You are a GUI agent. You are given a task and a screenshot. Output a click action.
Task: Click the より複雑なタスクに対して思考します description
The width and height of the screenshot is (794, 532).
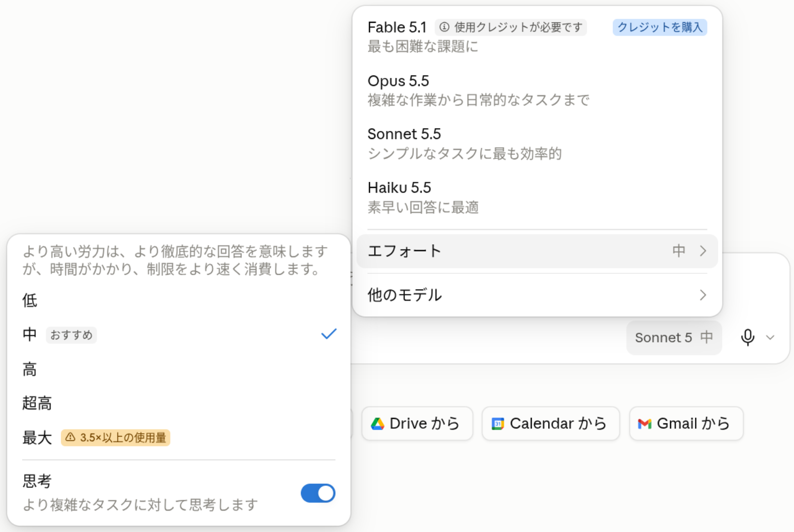coord(140,505)
